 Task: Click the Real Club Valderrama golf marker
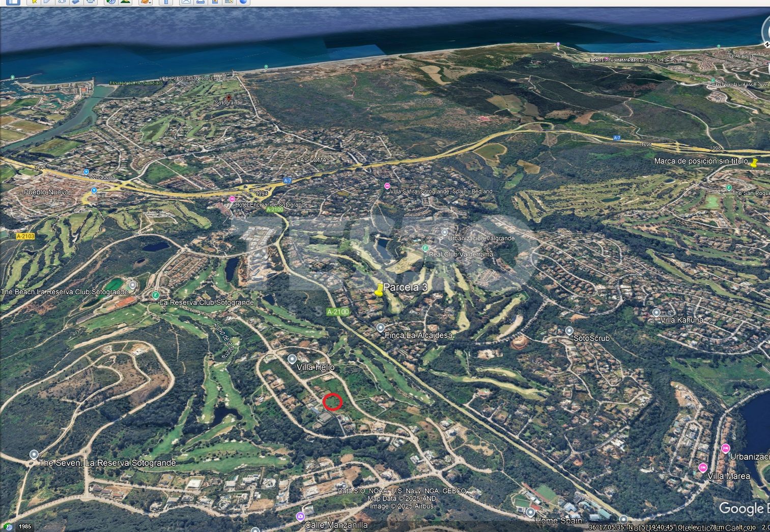[425, 248]
